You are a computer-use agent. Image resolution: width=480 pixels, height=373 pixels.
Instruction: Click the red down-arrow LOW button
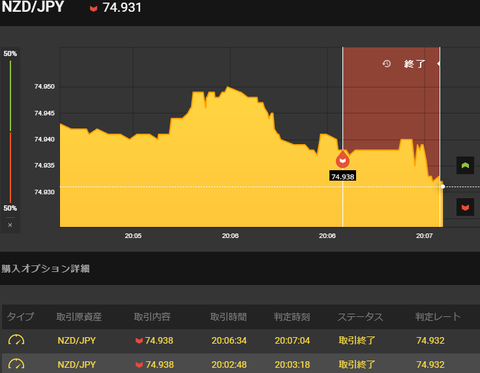click(465, 207)
